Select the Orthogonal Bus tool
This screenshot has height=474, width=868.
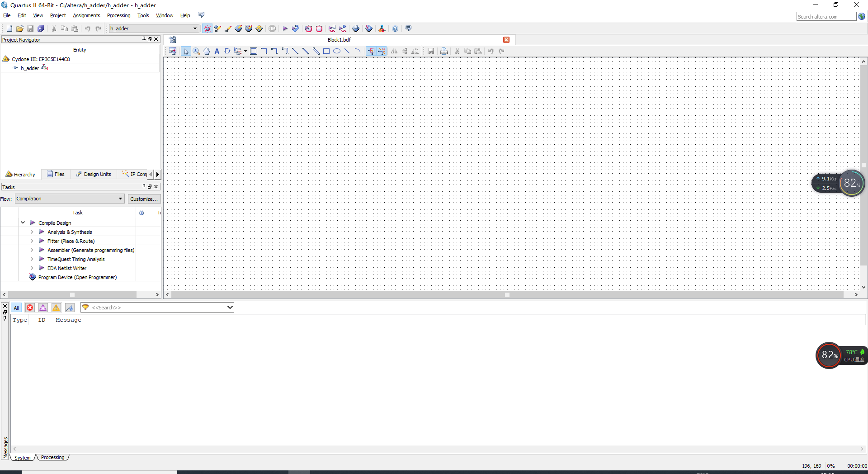(x=274, y=51)
